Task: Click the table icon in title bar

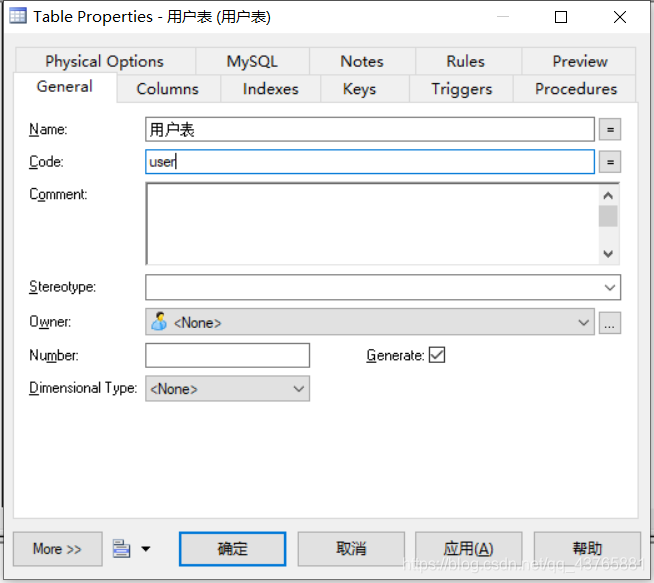Action: click(x=18, y=16)
